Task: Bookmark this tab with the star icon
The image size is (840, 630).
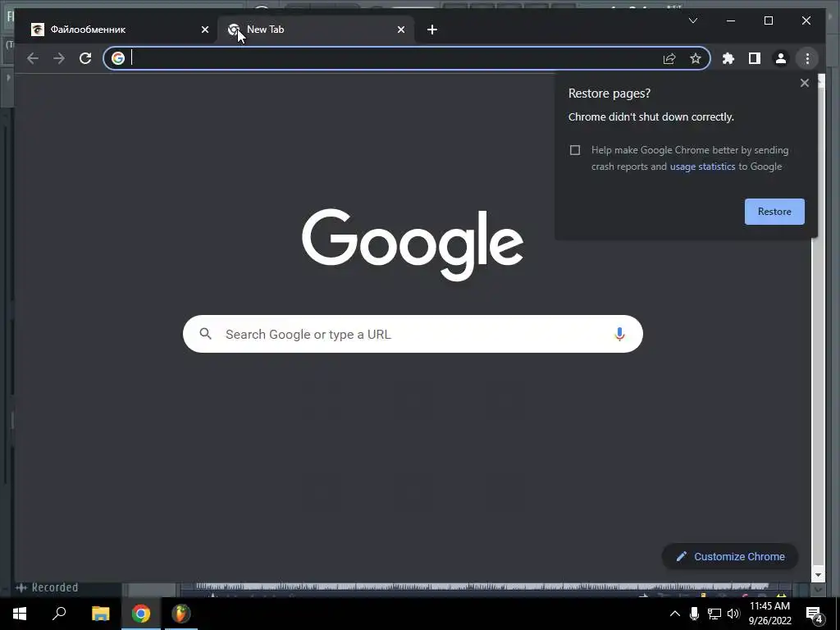Action: click(x=696, y=58)
